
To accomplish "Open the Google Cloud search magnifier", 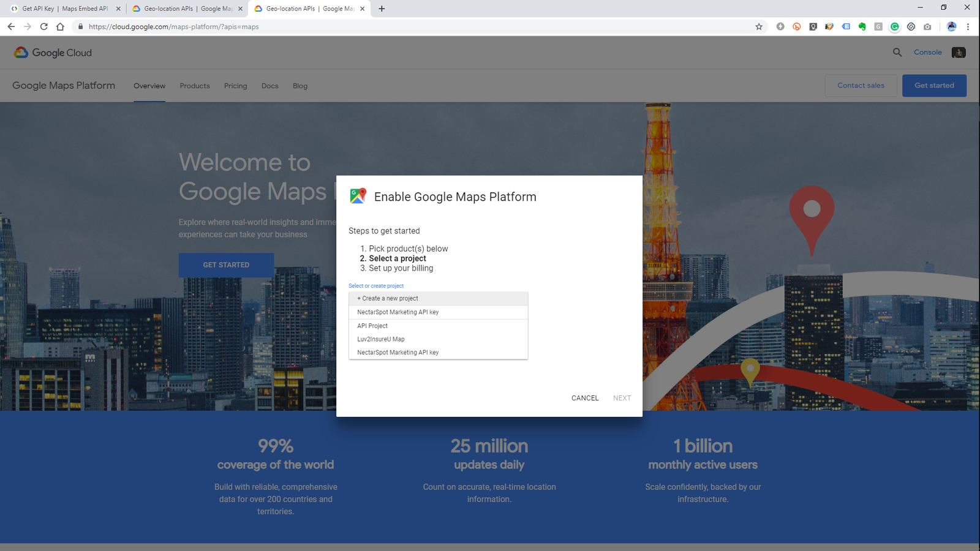I will coord(897,53).
